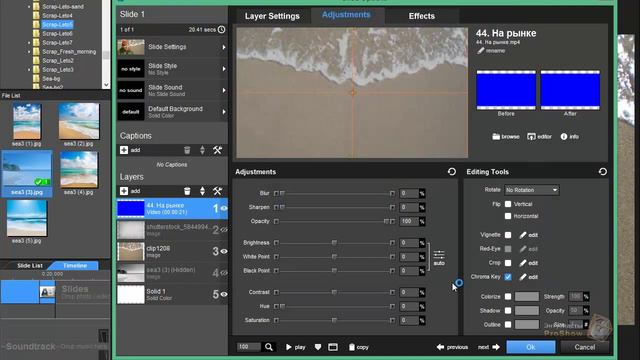Reset all Adjustments with the circular arrow icon
This screenshot has height=360, width=640.
(x=451, y=172)
